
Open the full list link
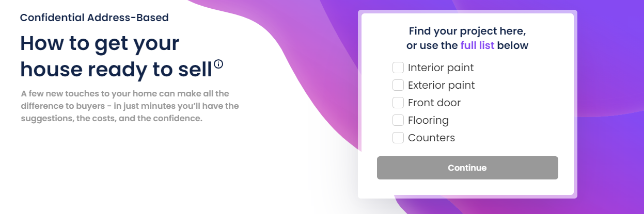coord(477,45)
